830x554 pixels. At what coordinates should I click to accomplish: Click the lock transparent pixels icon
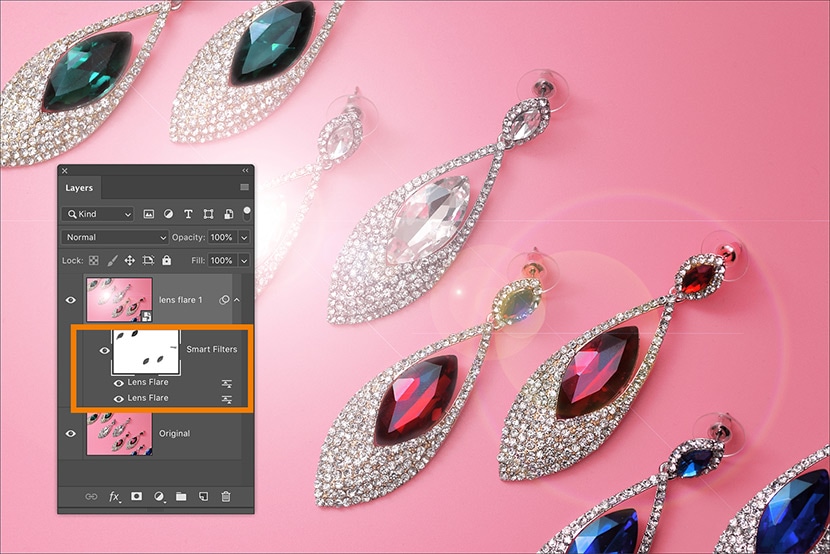click(95, 260)
